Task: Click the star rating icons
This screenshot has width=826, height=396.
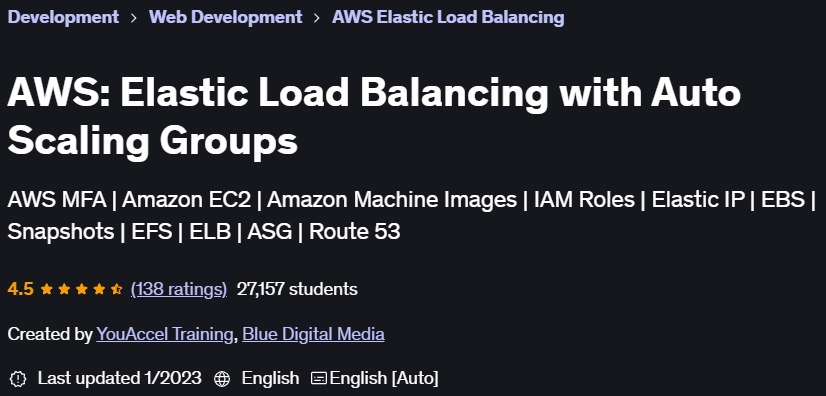Action: tap(81, 289)
